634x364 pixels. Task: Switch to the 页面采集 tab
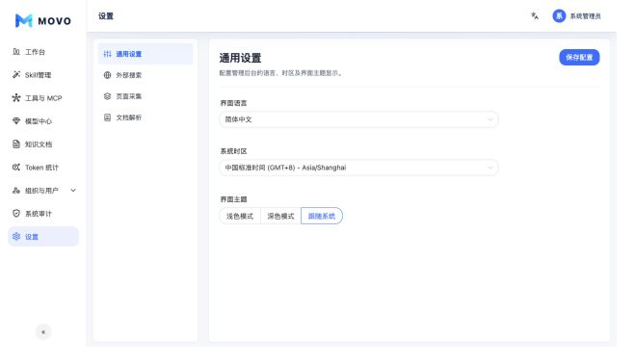pos(145,96)
